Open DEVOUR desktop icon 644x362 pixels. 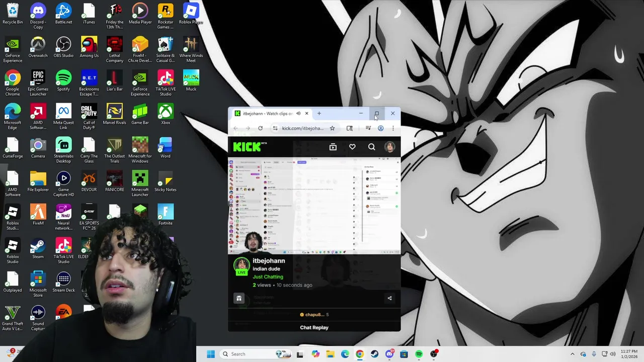(89, 181)
